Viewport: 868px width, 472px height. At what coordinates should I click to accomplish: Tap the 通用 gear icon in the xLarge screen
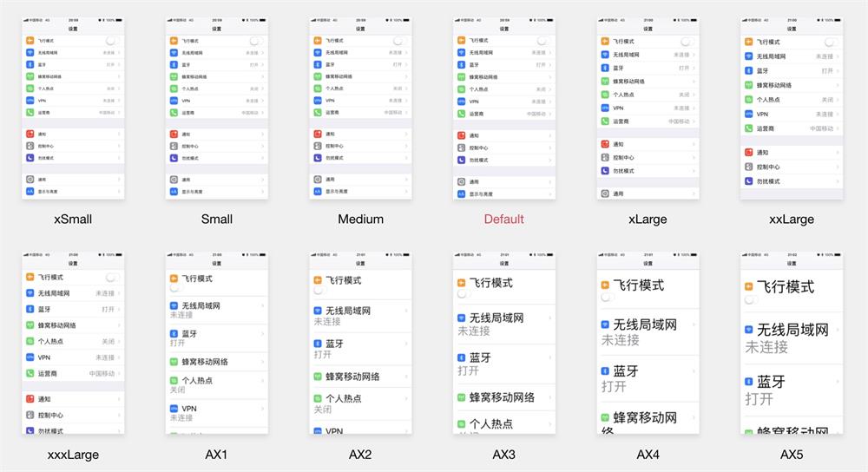(x=605, y=193)
